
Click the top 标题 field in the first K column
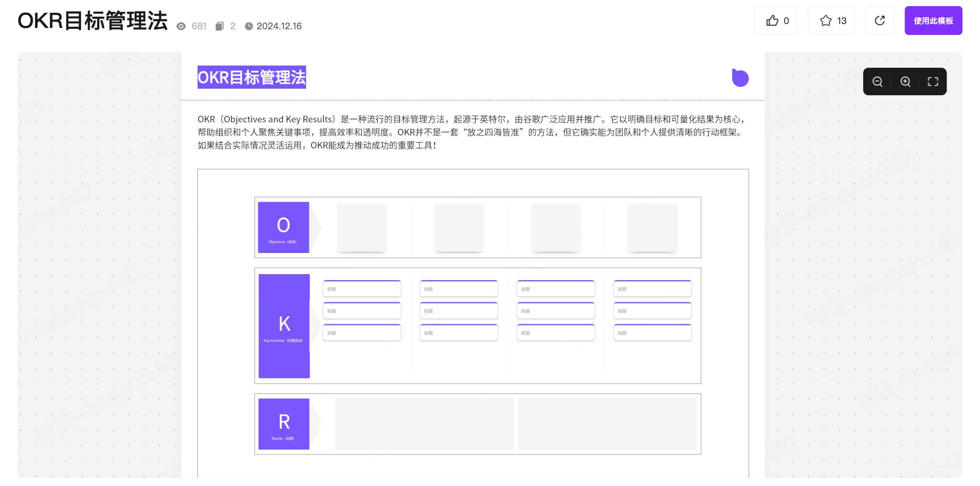pos(362,289)
